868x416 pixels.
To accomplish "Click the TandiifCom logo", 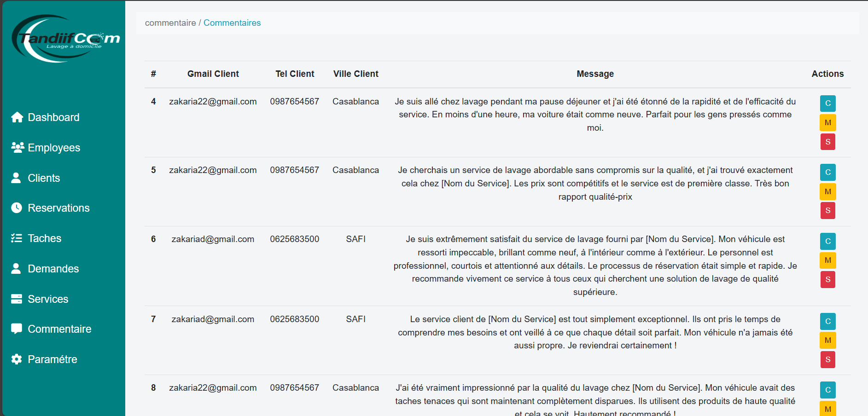I will [x=65, y=39].
